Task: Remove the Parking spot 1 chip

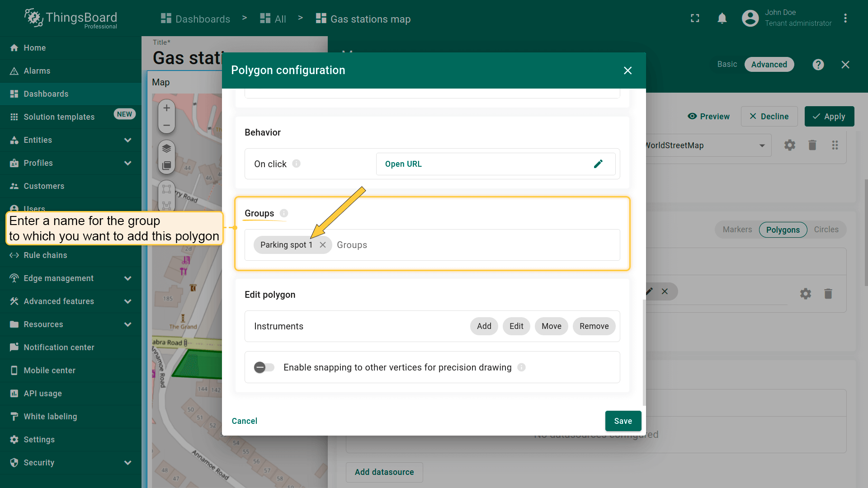Action: pos(323,245)
